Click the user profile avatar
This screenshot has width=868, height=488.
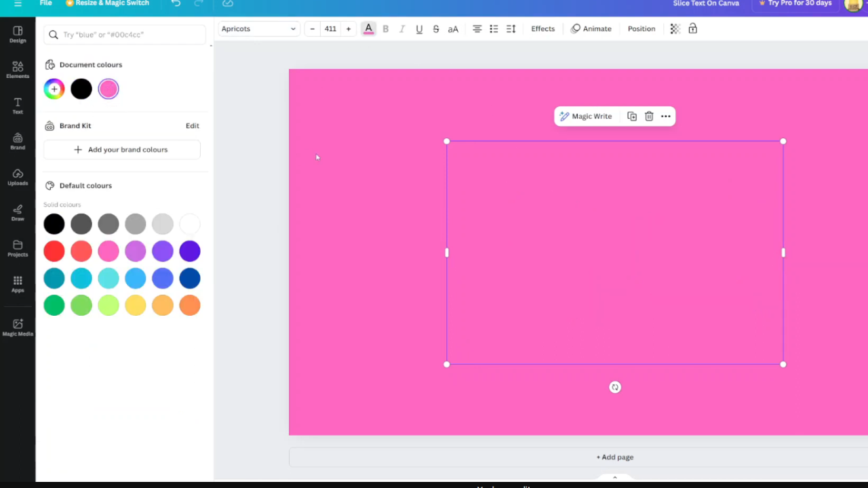853,4
